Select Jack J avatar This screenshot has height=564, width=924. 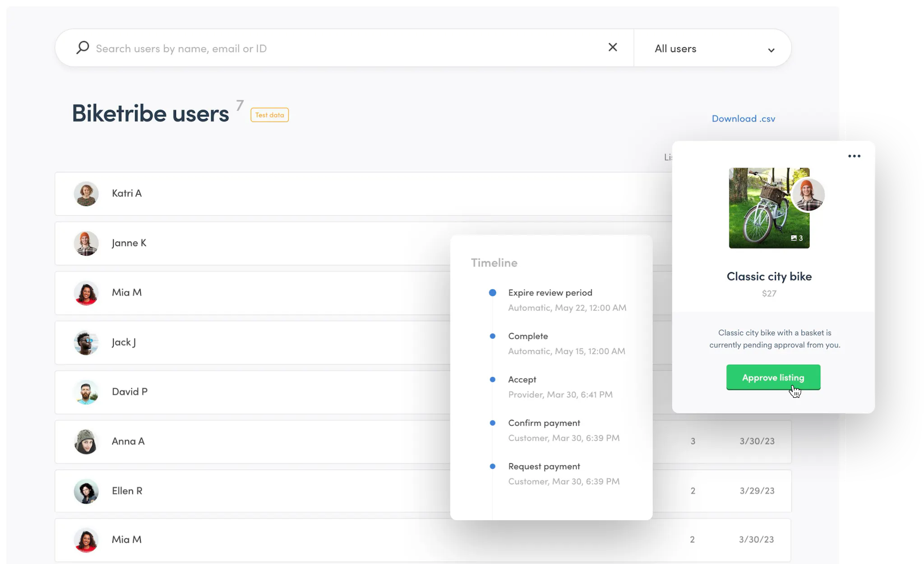click(x=86, y=343)
